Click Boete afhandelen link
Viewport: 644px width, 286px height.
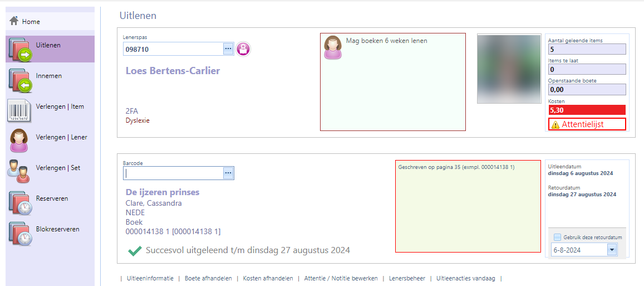coord(208,278)
